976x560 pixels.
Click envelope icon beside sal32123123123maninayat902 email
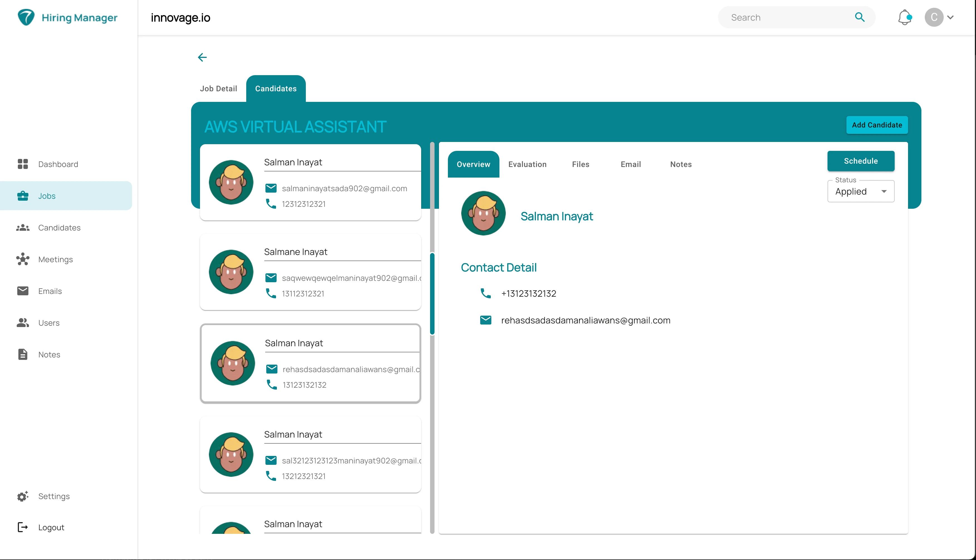click(271, 460)
